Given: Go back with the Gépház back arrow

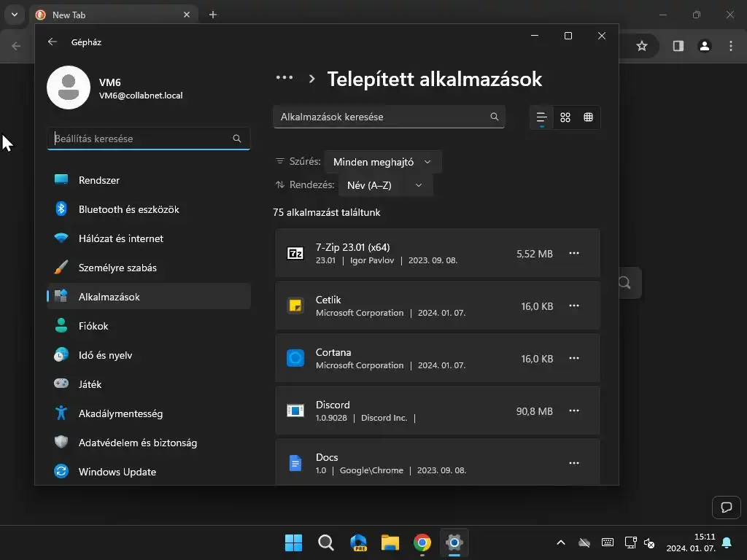Looking at the screenshot, I should pyautogui.click(x=53, y=42).
